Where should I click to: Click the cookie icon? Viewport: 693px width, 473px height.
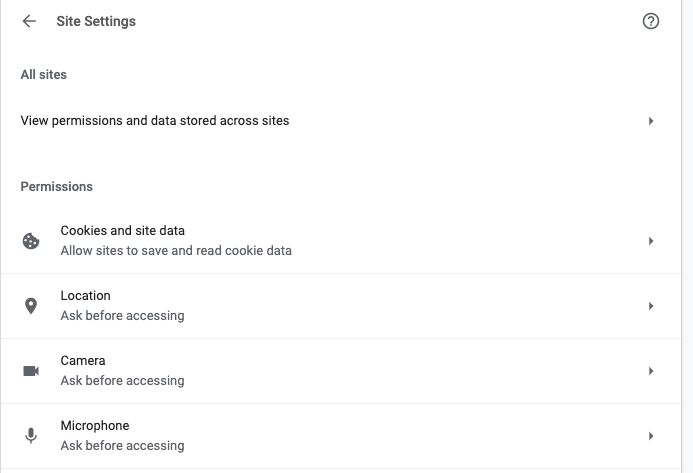[x=31, y=241]
